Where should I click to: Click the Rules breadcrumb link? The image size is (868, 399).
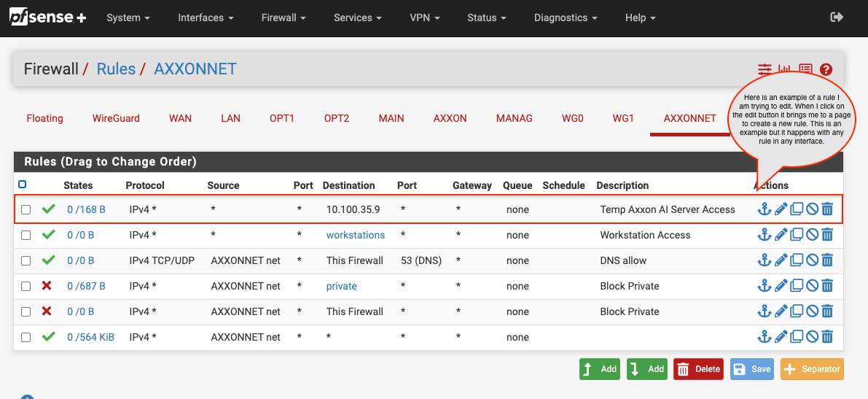pyautogui.click(x=117, y=69)
